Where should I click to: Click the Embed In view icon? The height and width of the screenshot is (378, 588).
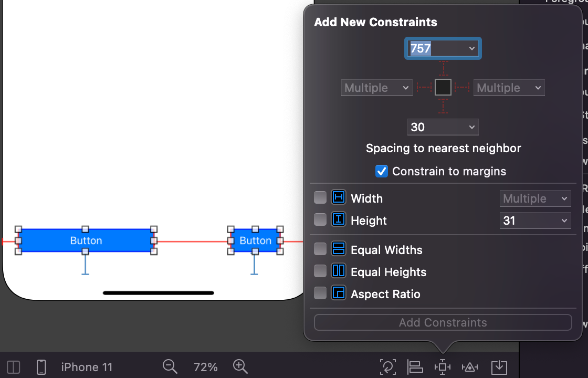pos(499,367)
